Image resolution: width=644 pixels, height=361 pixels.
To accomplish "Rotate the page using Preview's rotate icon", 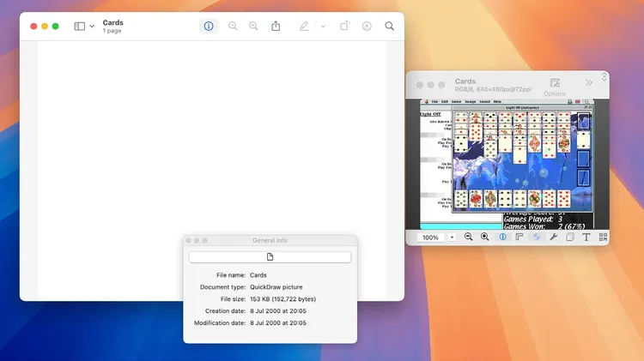I will pos(344,26).
